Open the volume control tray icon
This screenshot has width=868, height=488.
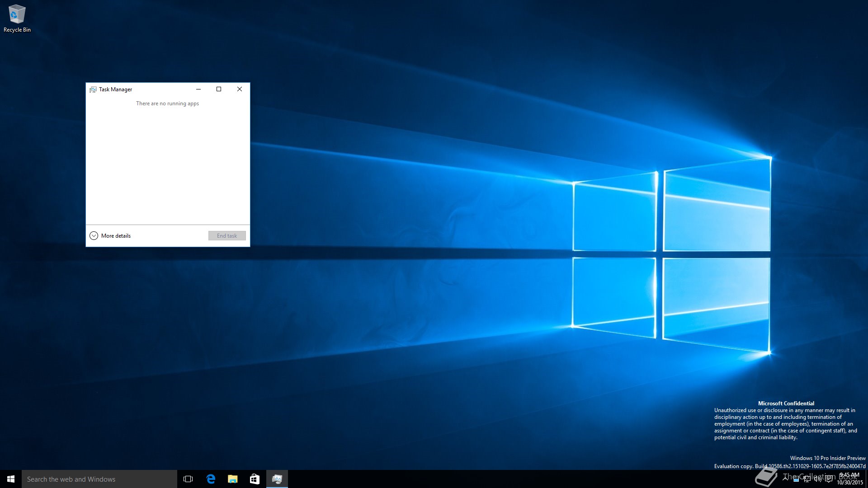tap(818, 479)
